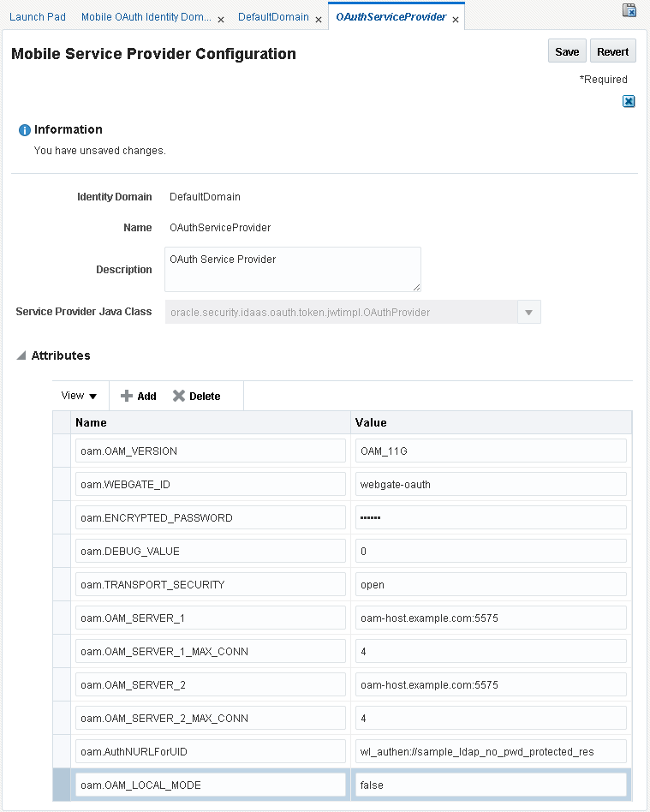Edit the OAM_11G value field

coord(491,451)
